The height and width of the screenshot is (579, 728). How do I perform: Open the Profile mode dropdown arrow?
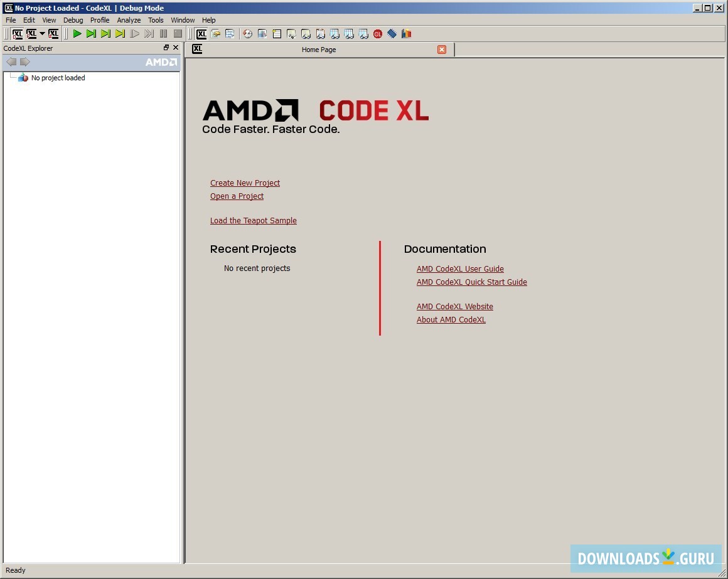pyautogui.click(x=42, y=33)
